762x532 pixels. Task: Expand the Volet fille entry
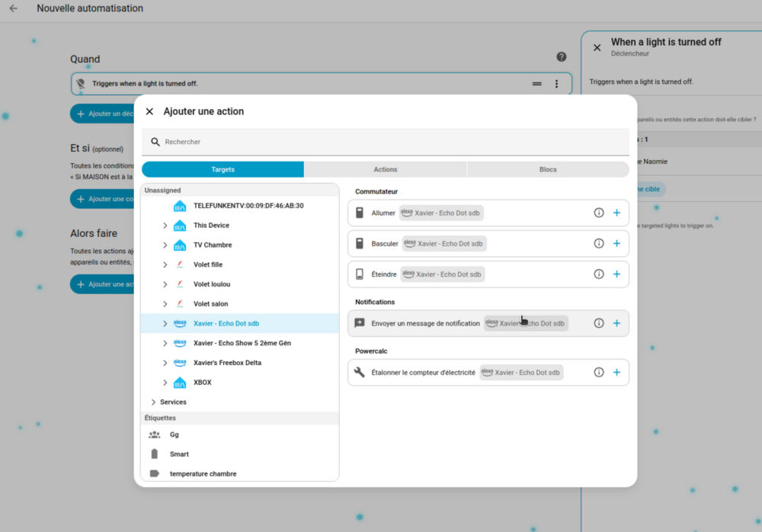[165, 265]
